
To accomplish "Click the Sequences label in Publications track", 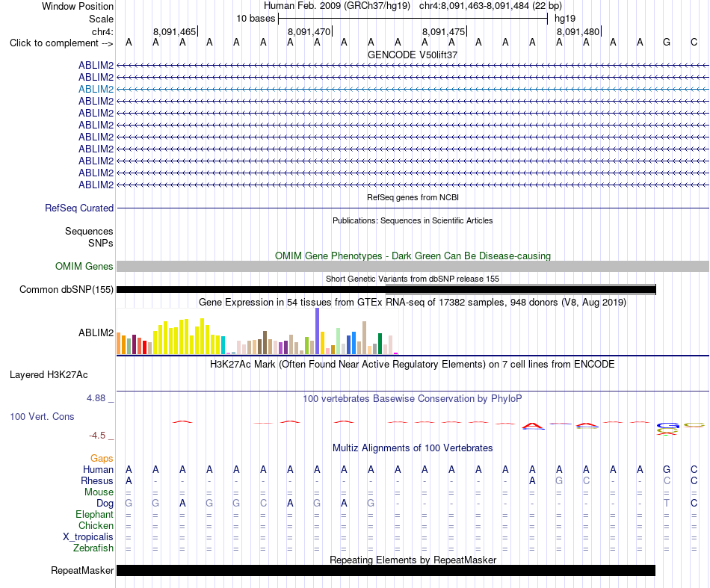I will point(89,232).
